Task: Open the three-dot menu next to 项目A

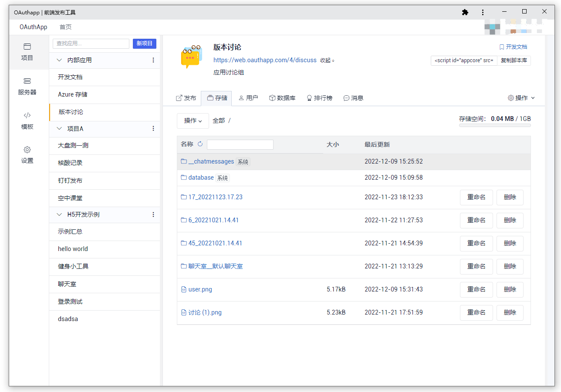Action: [x=153, y=128]
